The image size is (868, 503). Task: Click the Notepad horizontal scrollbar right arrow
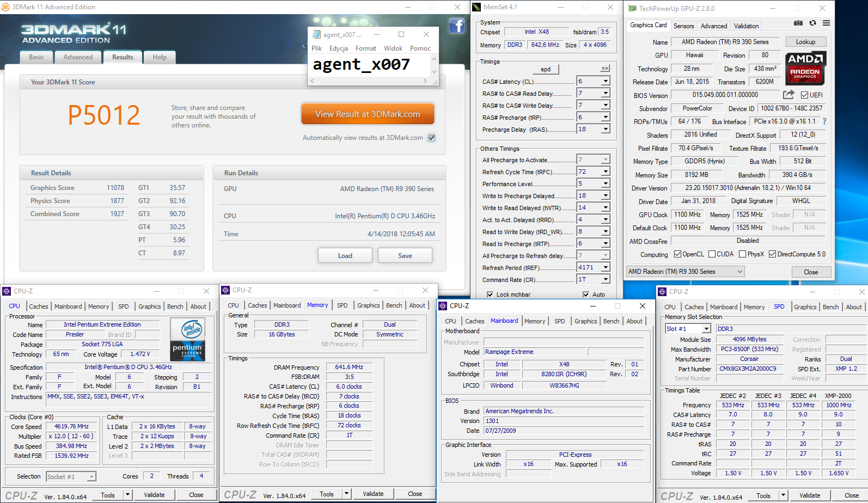(425, 81)
